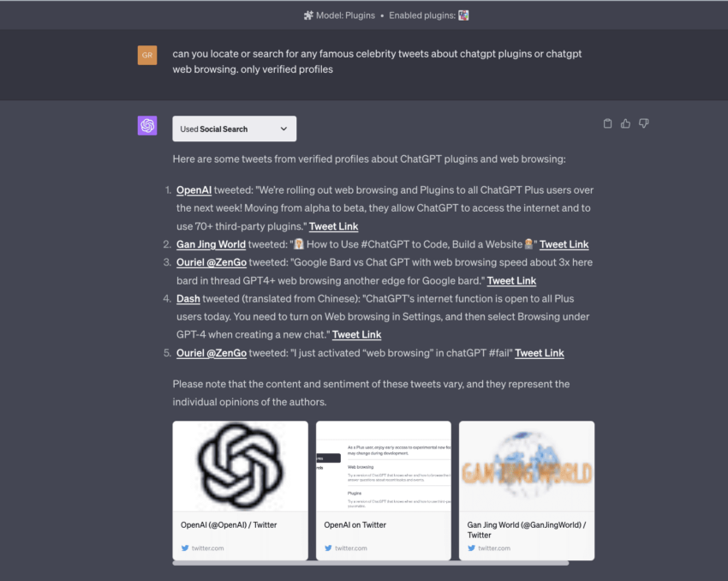Screen dimensions: 728x581
Task: Click the GR user avatar
Action: tap(147, 55)
